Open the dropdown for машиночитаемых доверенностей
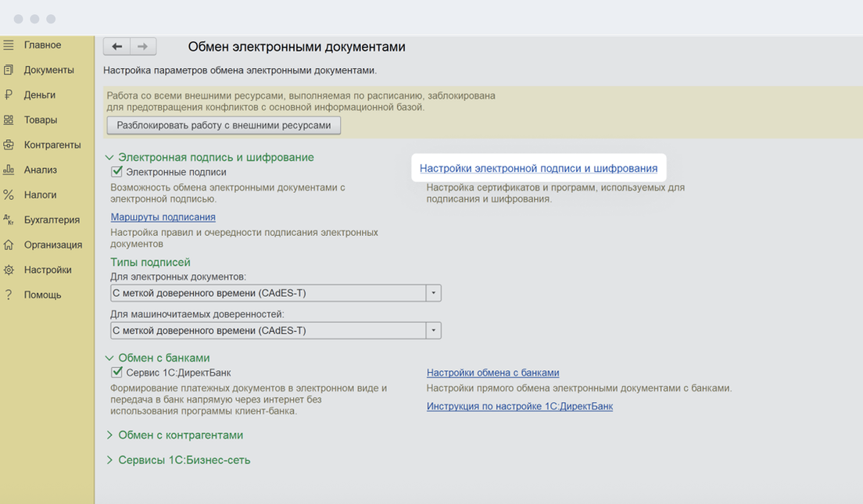The image size is (863, 504). 433,331
